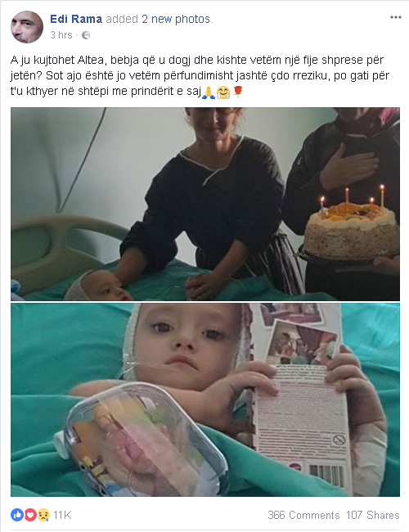This screenshot has height=532, width=409.
Task: View the 107 Shares list
Action: pyautogui.click(x=373, y=515)
